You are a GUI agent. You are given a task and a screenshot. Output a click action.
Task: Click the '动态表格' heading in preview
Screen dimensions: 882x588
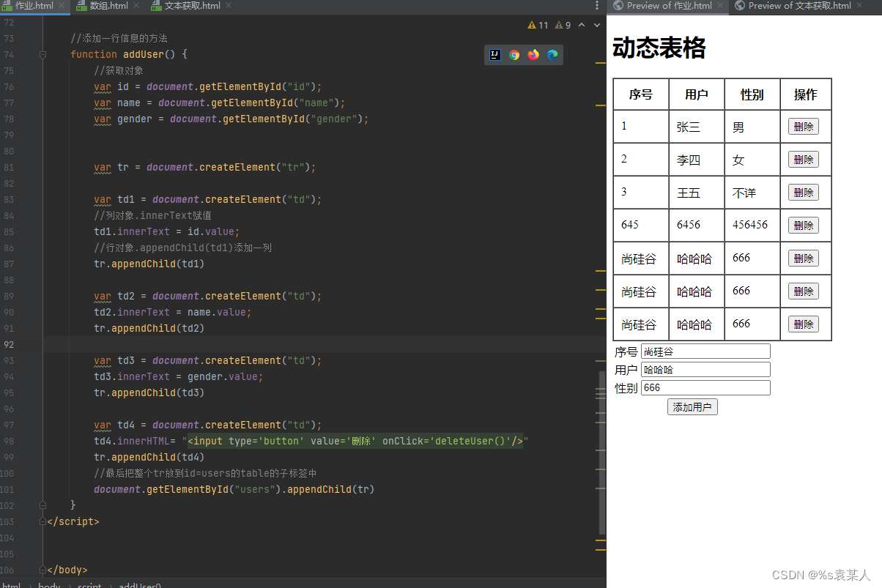pos(659,48)
